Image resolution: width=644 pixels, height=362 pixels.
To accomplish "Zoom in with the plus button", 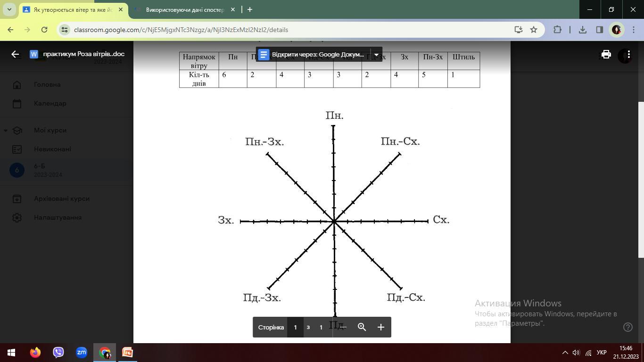I will 381,327.
